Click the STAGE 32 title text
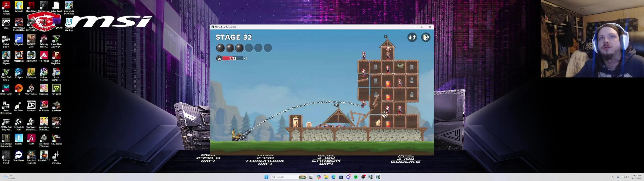The height and width of the screenshot is (181, 644). pos(234,37)
